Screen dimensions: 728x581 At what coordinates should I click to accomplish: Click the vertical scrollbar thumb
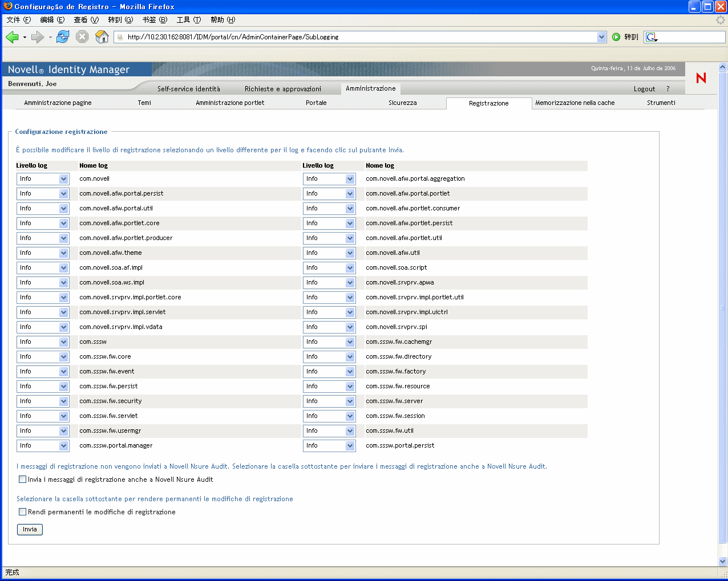[723, 307]
